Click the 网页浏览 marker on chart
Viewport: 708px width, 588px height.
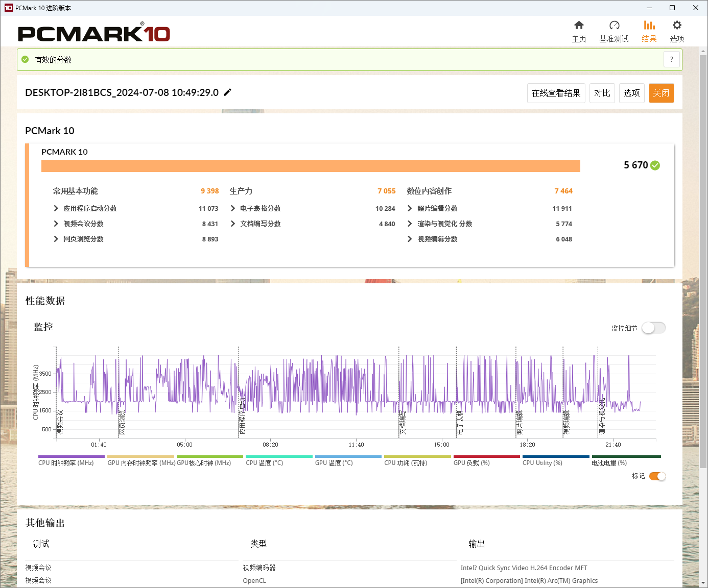(x=123, y=422)
